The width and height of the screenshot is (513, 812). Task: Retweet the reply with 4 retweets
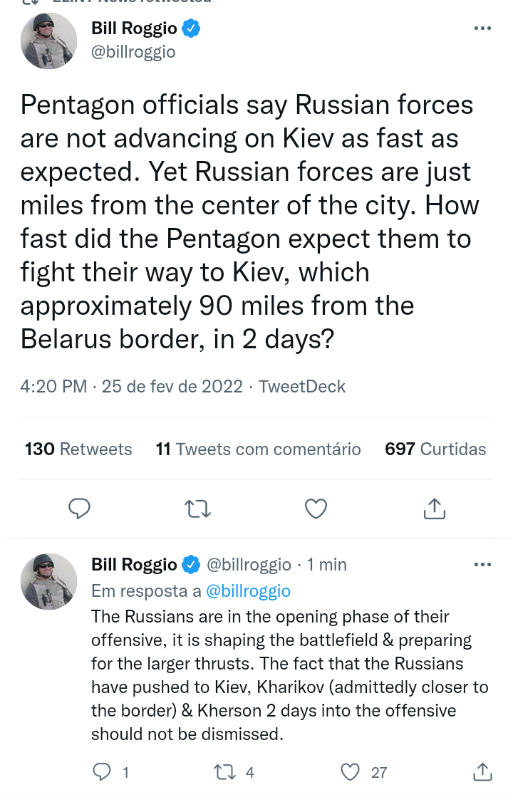[224, 772]
